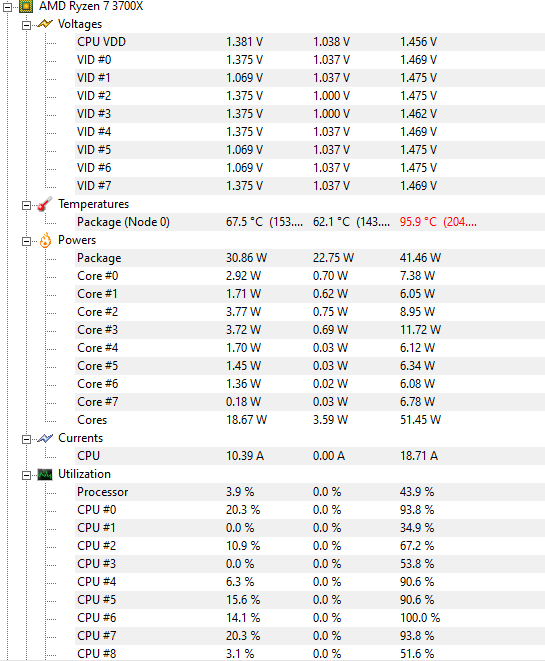Select the CPU #4 utilization row
Image resolution: width=545 pixels, height=661 pixels.
click(x=309, y=582)
